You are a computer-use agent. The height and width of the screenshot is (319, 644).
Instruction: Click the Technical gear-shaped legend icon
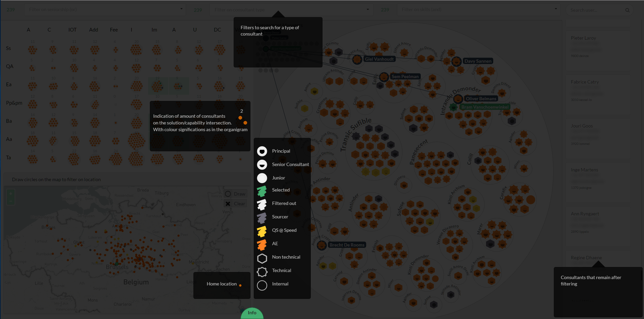point(262,272)
